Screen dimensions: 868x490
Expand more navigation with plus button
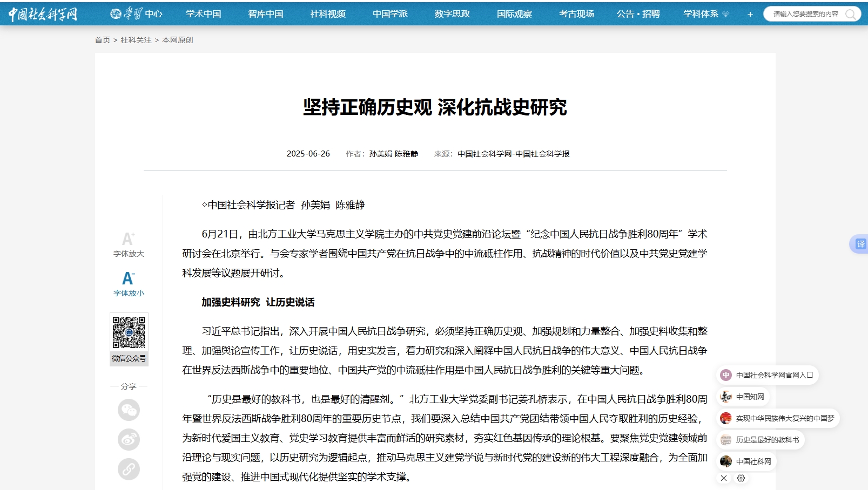tap(750, 14)
